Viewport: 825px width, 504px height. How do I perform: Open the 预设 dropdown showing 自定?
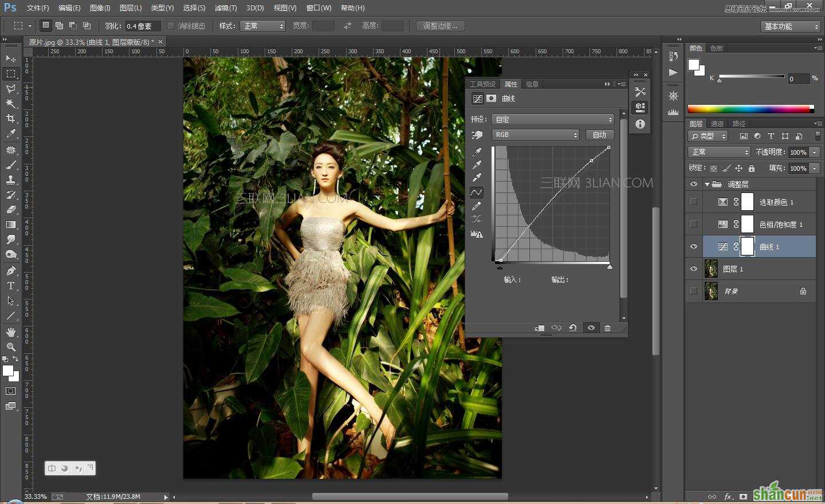pos(553,119)
